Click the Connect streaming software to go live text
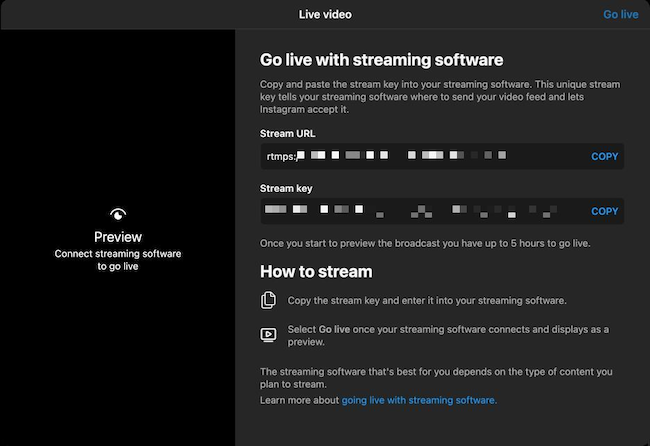Screen dimensions: 650x446 pos(118,261)
